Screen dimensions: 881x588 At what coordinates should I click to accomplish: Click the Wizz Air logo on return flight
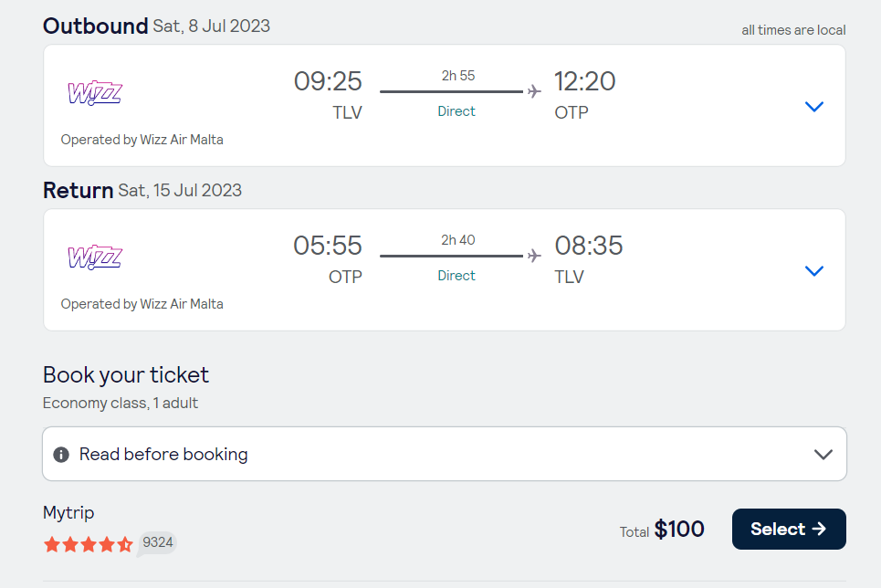95,257
